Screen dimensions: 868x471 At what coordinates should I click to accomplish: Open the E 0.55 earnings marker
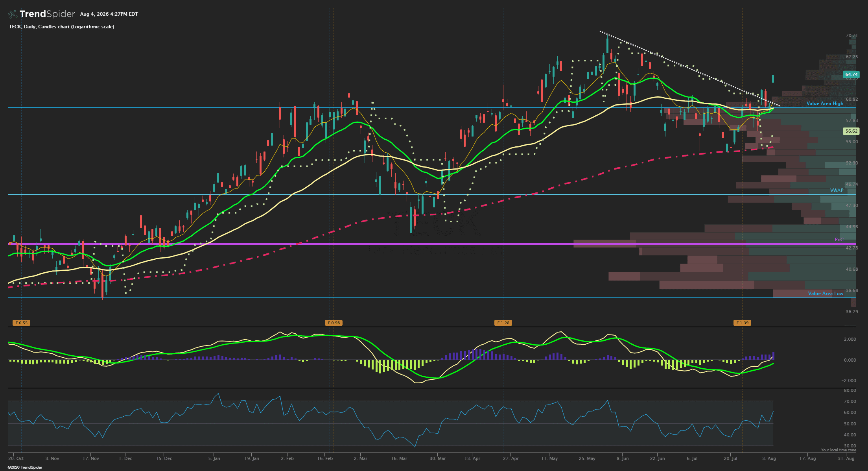[21, 323]
